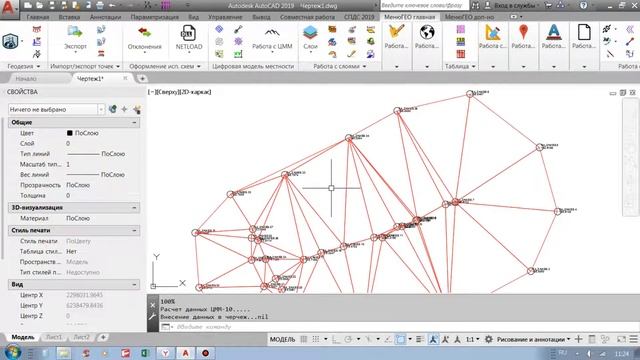Click the pencil checkmark Работа icon

tap(396, 31)
